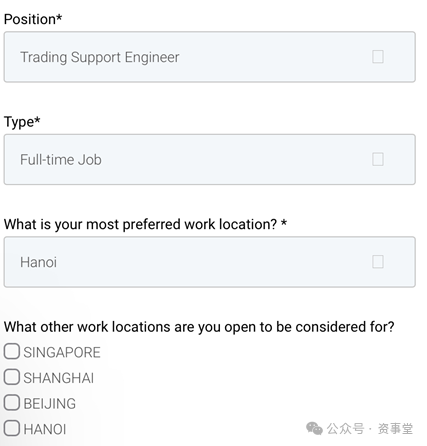Tick the SHANGHAI checkbox
Screen dimensions: 427x446
click(x=12, y=377)
